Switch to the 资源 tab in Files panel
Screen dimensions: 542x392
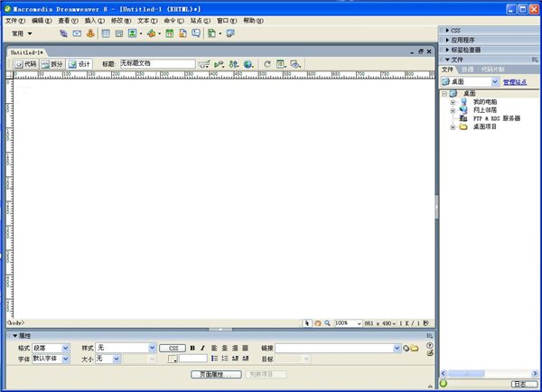pyautogui.click(x=467, y=70)
